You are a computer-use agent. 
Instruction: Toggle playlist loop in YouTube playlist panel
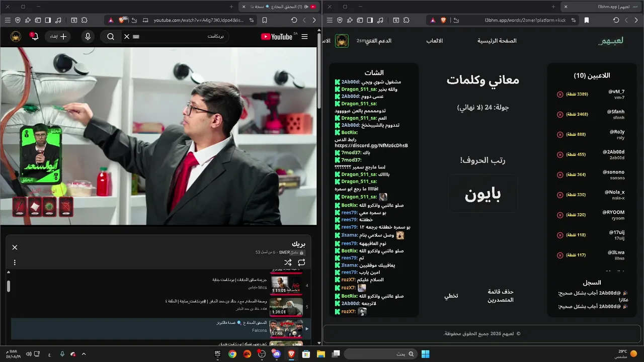[301, 262]
